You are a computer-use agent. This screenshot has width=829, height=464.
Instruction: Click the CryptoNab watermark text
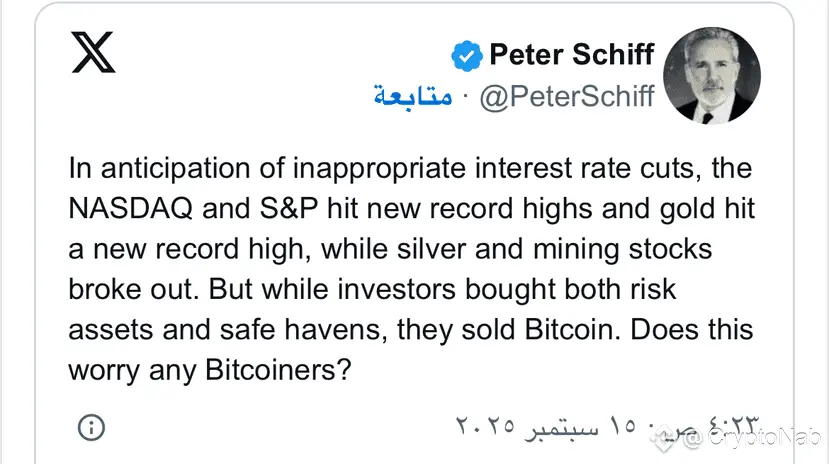coord(758,437)
